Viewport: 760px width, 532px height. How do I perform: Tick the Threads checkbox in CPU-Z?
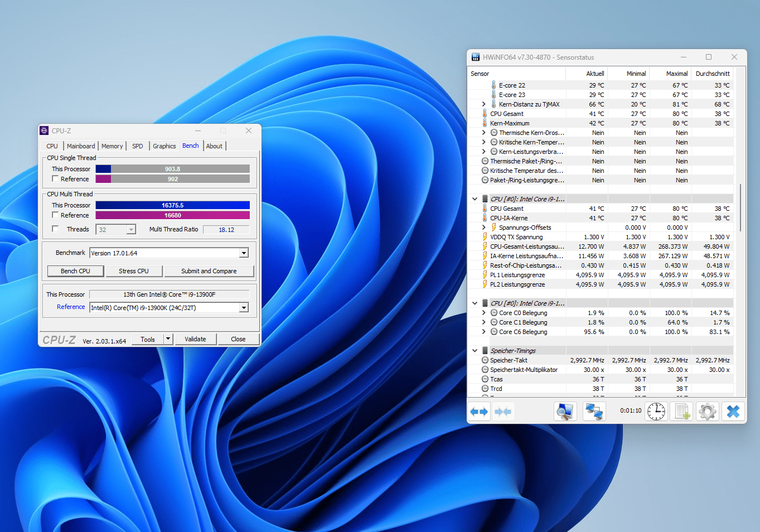tap(55, 229)
